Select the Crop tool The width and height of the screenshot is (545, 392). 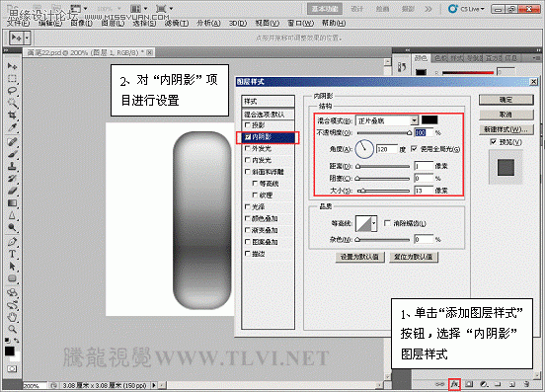click(12, 115)
